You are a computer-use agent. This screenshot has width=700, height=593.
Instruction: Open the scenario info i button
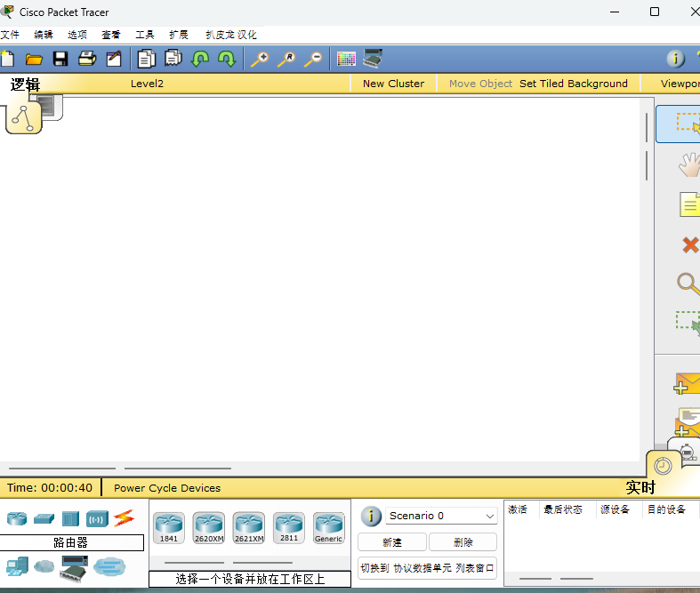coord(371,517)
